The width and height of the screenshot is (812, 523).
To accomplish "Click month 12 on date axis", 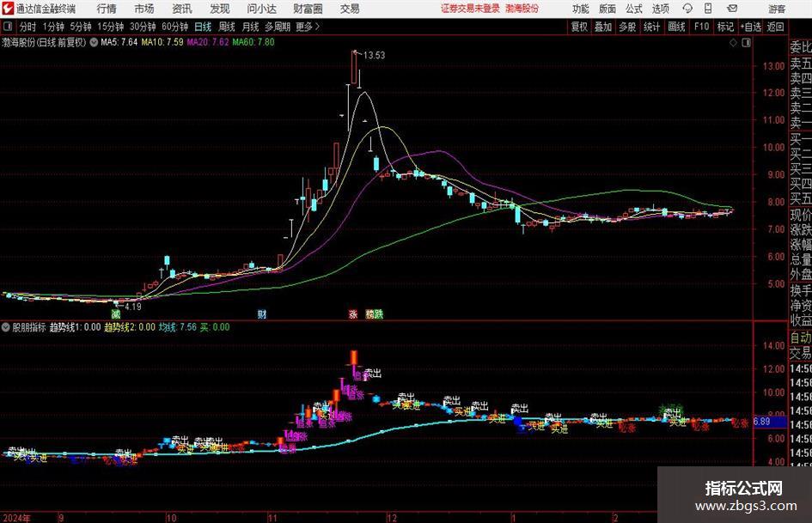I will pos(392,518).
